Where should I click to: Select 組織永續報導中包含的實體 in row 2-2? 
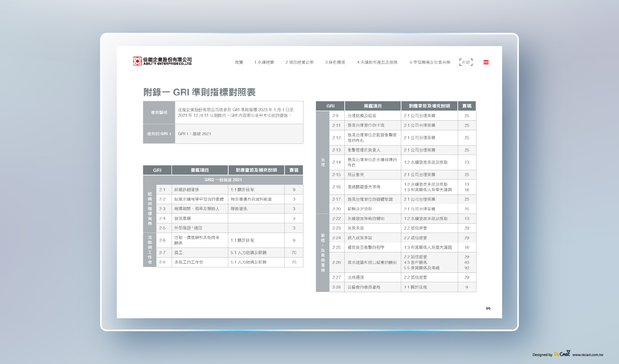[199, 199]
